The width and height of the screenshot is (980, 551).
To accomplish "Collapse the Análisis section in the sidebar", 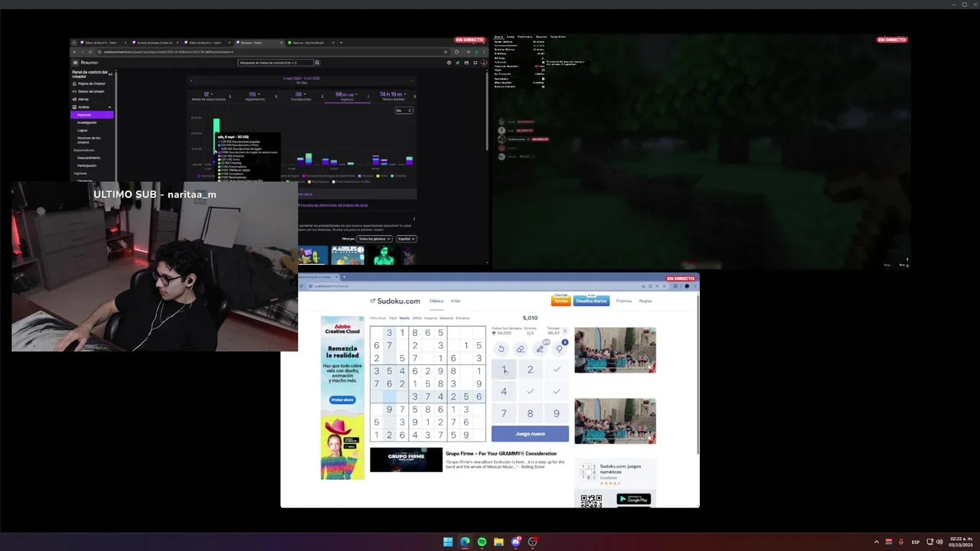I will click(x=109, y=107).
